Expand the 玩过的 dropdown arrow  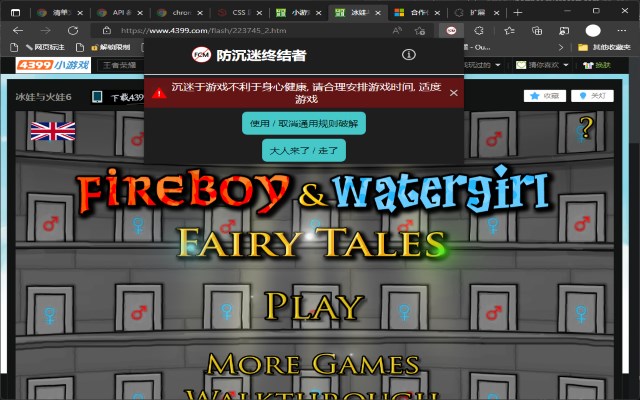click(498, 65)
